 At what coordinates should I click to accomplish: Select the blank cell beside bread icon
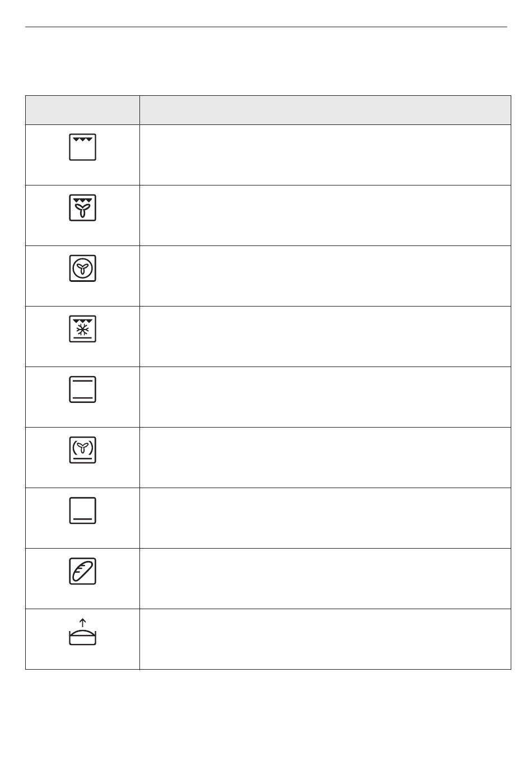[325, 578]
